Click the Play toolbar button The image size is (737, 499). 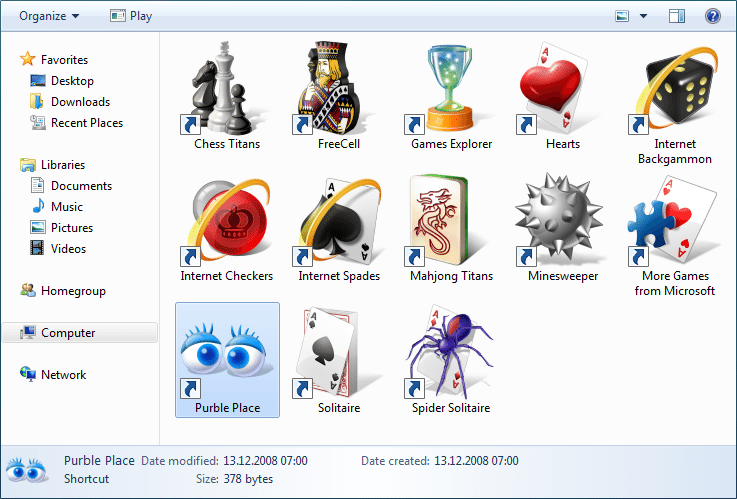click(131, 16)
